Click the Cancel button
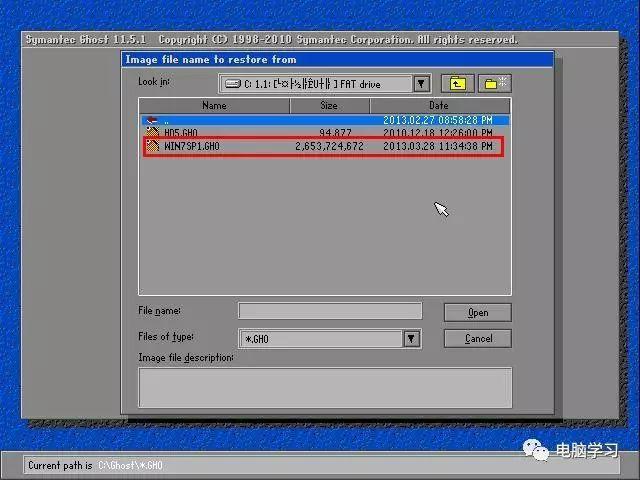 (478, 338)
